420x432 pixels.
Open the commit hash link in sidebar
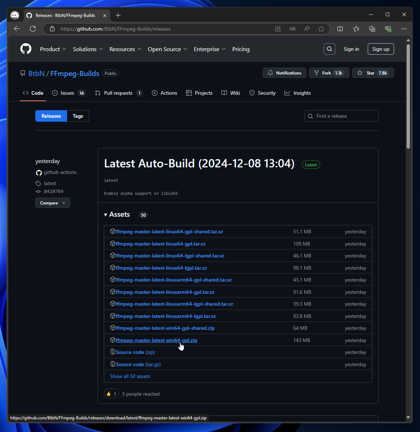[53, 191]
